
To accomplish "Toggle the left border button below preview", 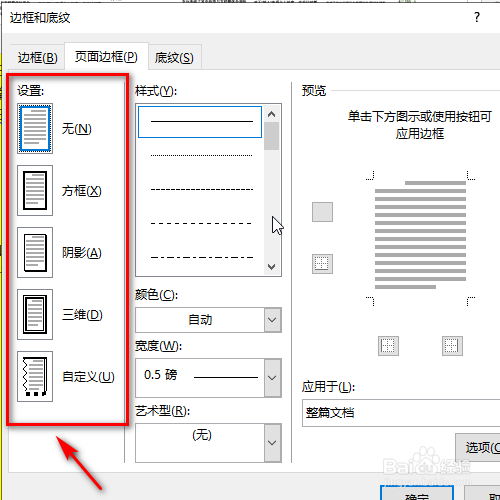I will pos(388,346).
